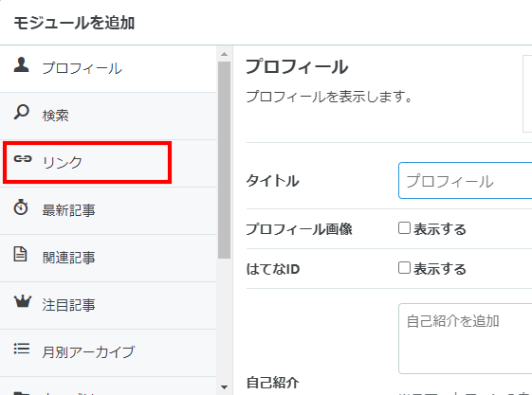Click the タイトル field label
Image resolution: width=532 pixels, height=395 pixels.
pos(272,181)
